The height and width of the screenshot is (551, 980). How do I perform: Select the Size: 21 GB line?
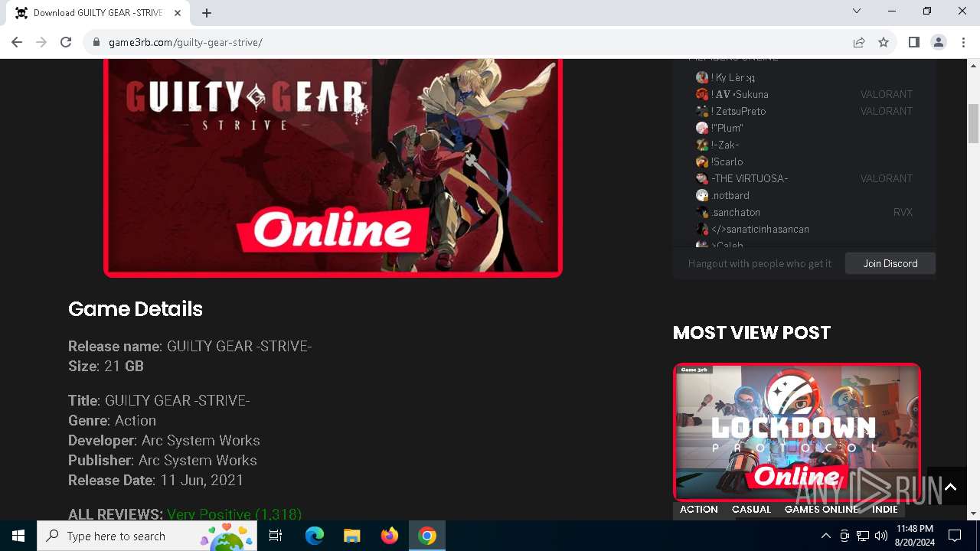tap(106, 366)
